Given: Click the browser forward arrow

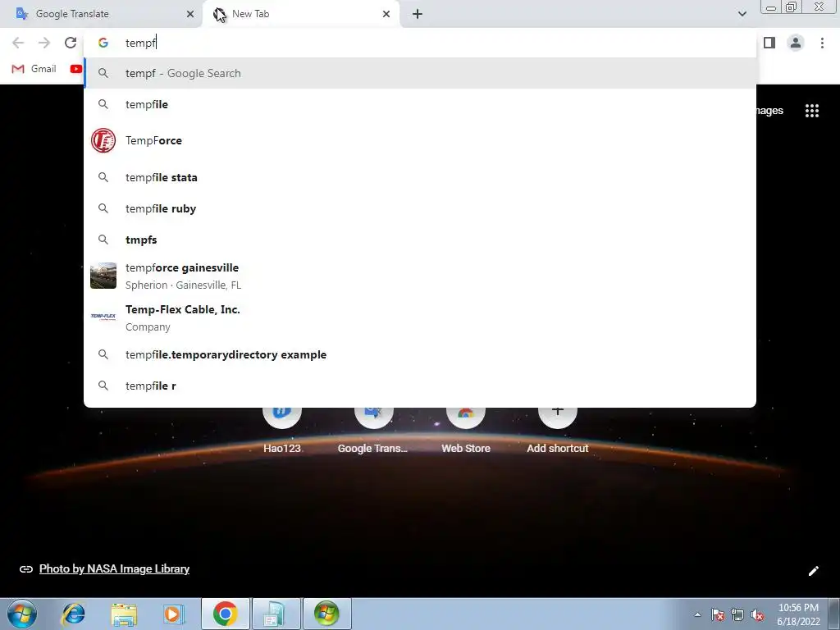Looking at the screenshot, I should pyautogui.click(x=44, y=43).
